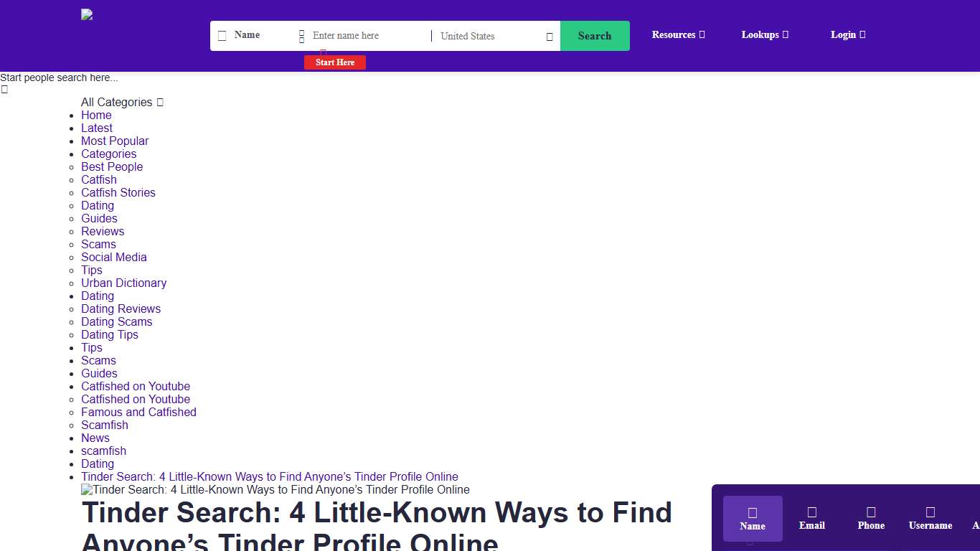Expand the Lookups dropdown menu

pyautogui.click(x=764, y=34)
